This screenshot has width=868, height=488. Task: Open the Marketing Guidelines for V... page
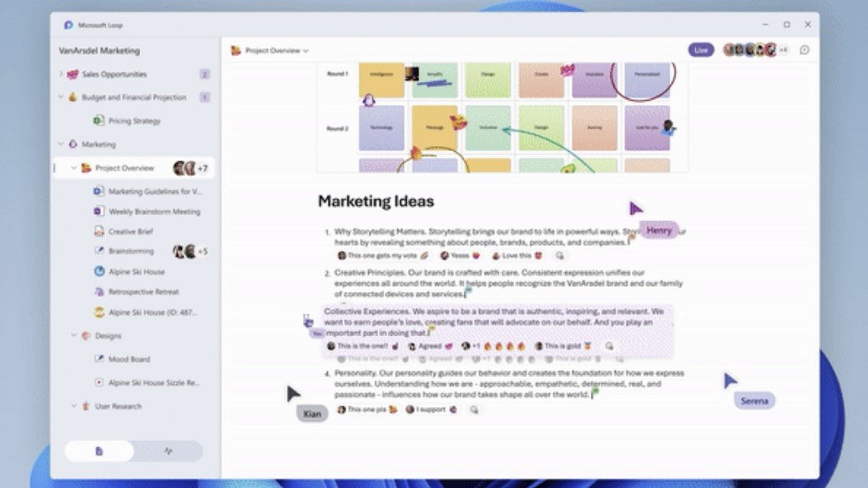(x=155, y=191)
